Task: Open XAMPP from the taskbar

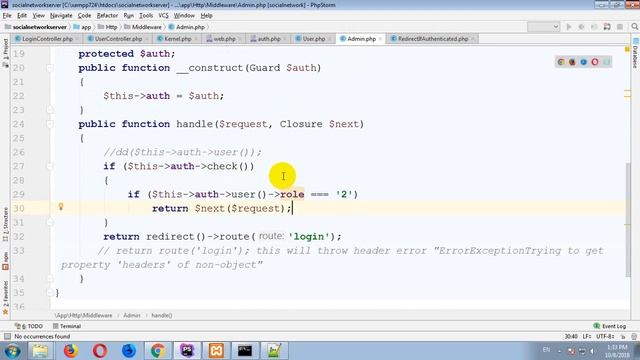Action: pos(216,351)
